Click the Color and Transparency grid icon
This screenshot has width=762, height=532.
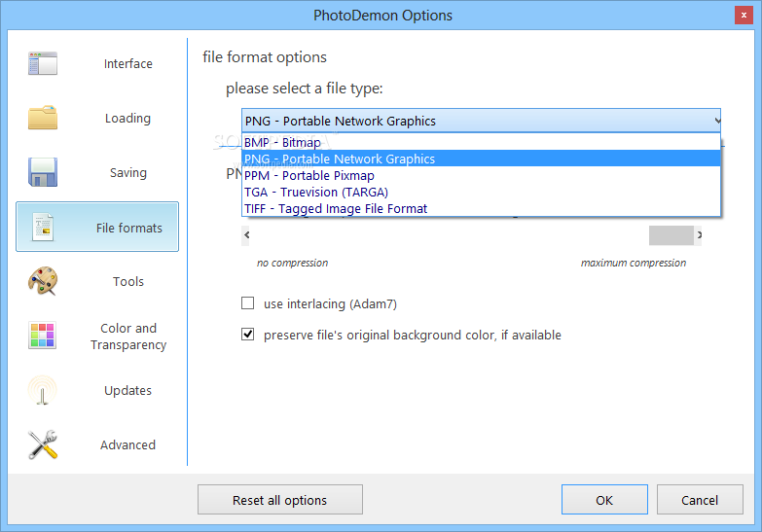tap(43, 336)
